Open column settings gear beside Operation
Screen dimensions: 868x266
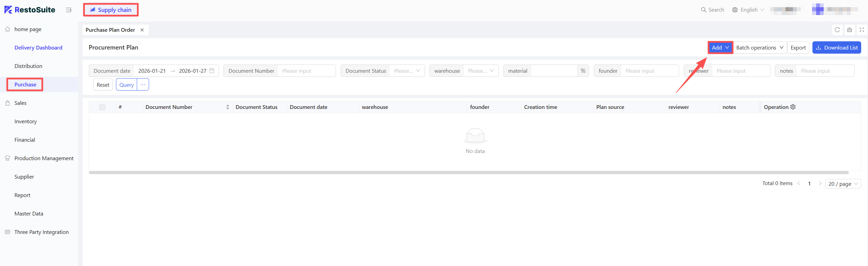(x=793, y=107)
